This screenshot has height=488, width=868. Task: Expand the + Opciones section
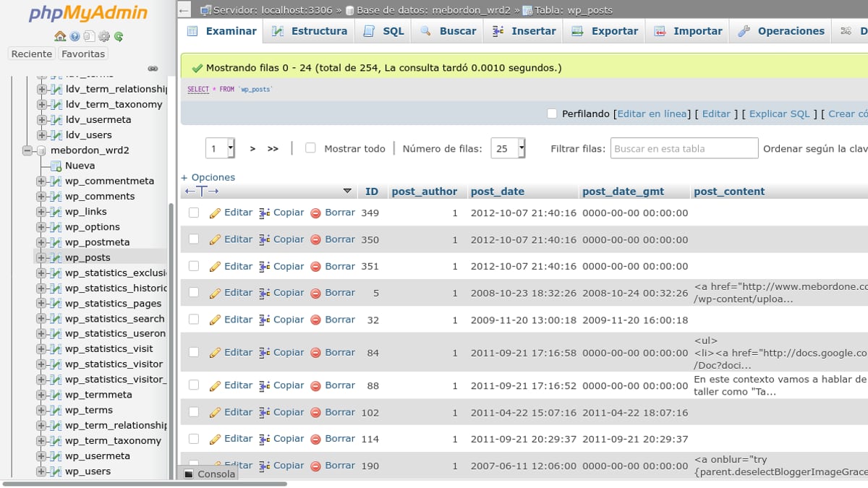point(208,177)
